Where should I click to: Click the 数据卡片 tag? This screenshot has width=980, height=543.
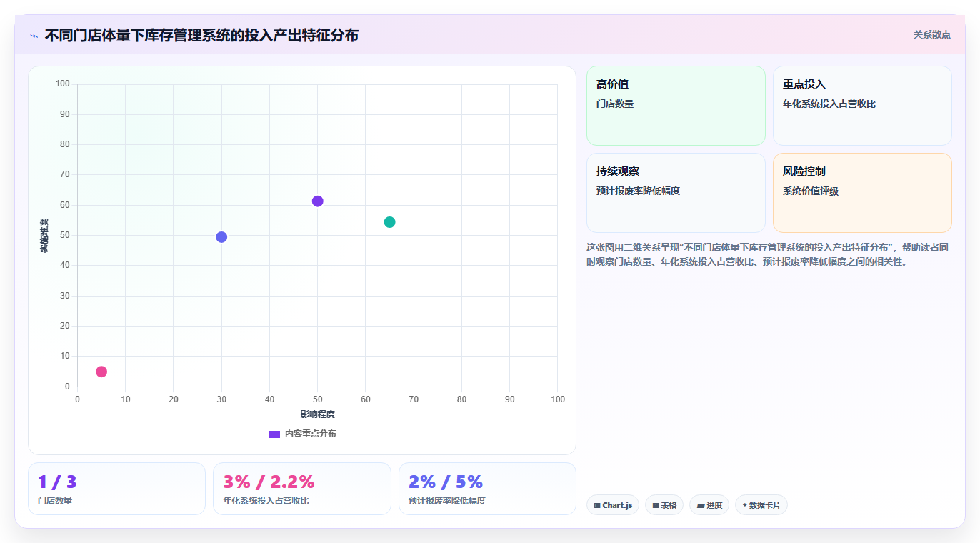[761, 505]
